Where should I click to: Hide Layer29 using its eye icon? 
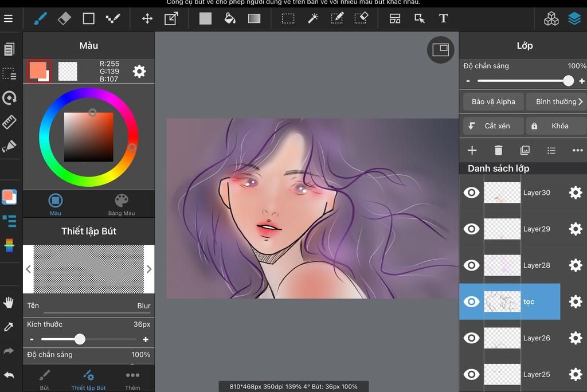tap(471, 229)
